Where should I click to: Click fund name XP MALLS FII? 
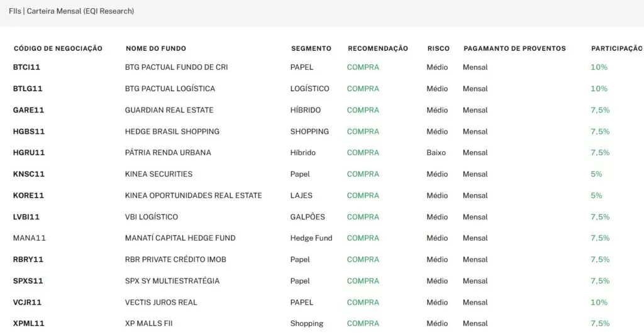pos(148,324)
